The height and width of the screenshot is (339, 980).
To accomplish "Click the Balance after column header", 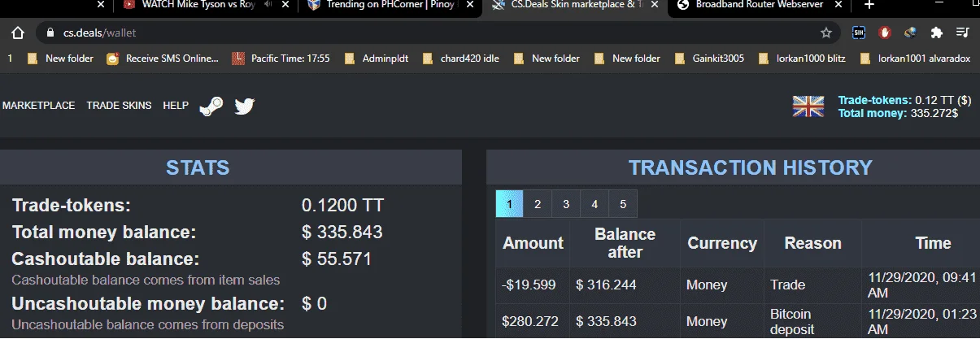I will tap(625, 243).
